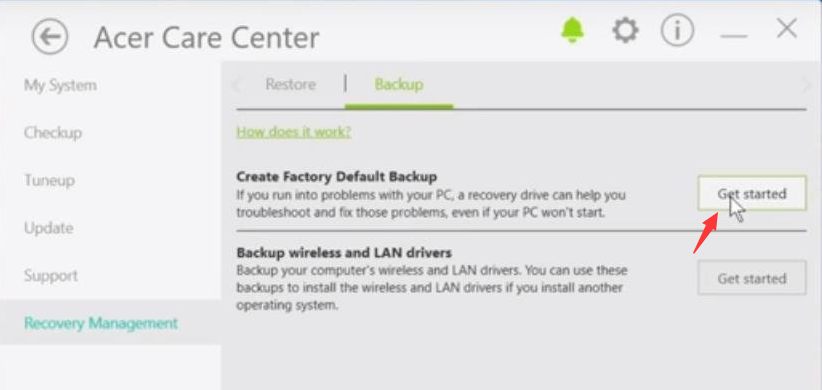Select Support in the sidebar
This screenshot has height=390, width=822.
coord(51,276)
